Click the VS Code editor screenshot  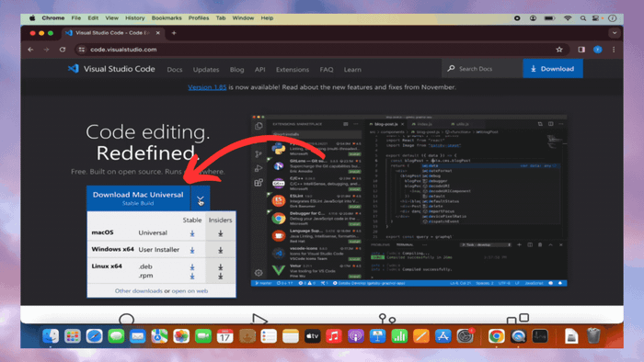[408, 200]
